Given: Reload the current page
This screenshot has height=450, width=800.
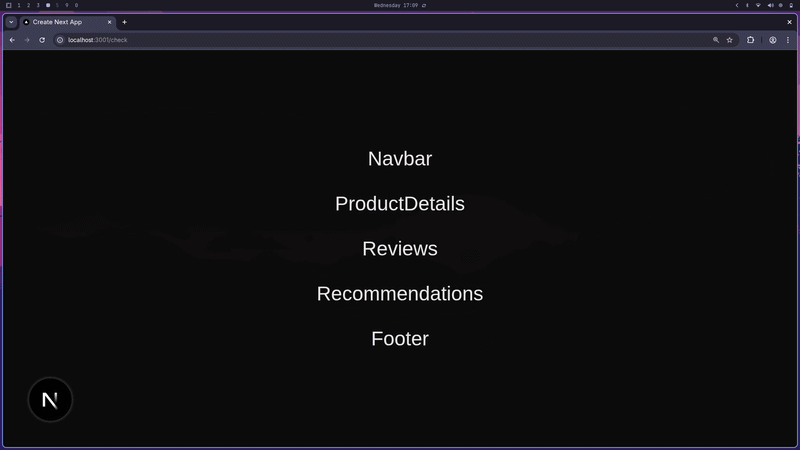Looking at the screenshot, I should pos(42,40).
